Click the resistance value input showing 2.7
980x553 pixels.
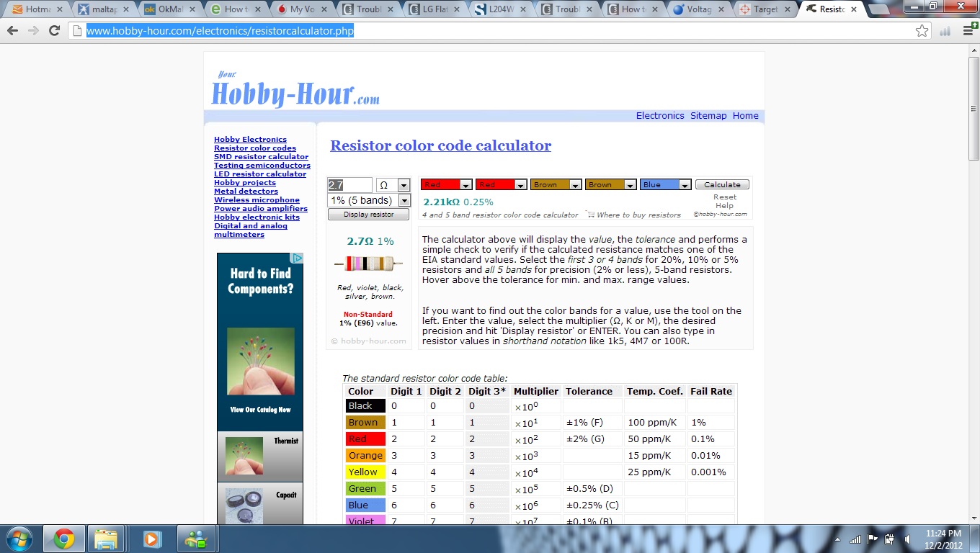point(350,185)
